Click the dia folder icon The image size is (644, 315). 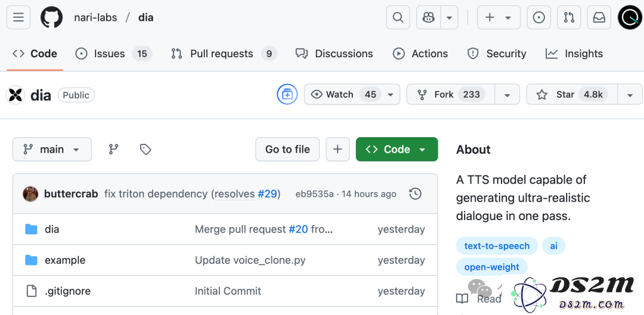tap(31, 229)
